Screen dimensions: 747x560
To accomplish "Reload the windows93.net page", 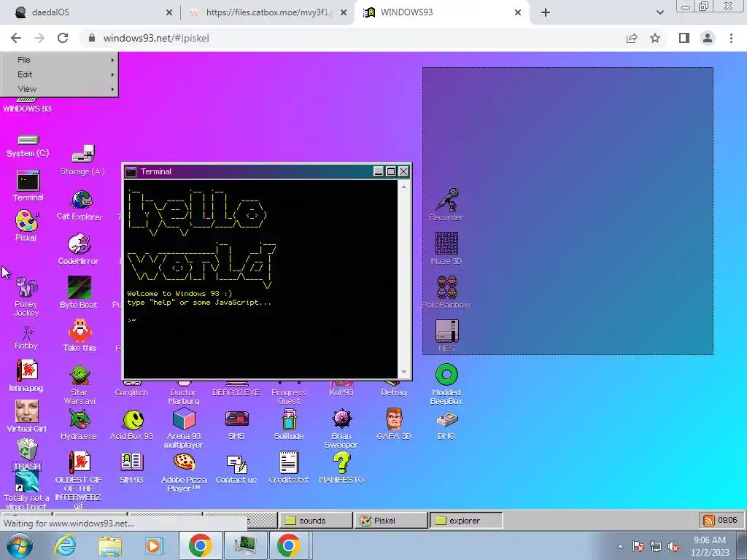I will click(63, 38).
